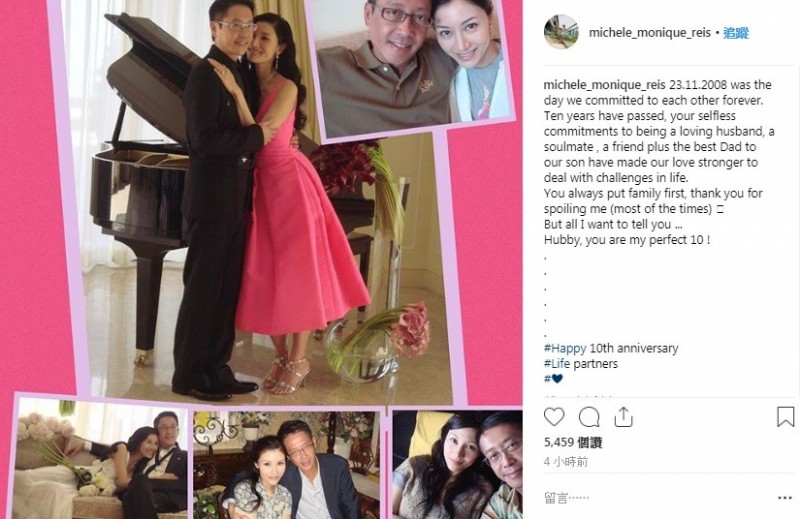The image size is (800, 519).
Task: Open michele_monique_reis username in header
Action: point(649,33)
